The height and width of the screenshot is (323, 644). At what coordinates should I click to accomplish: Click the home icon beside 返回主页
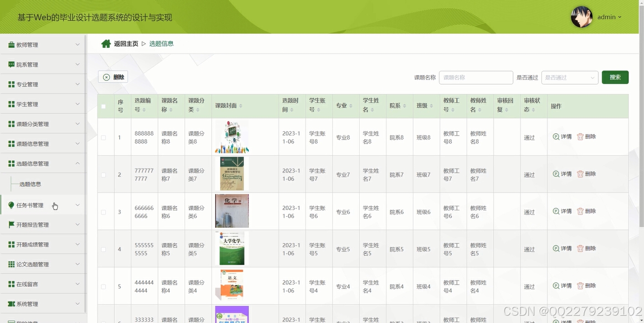[106, 42]
